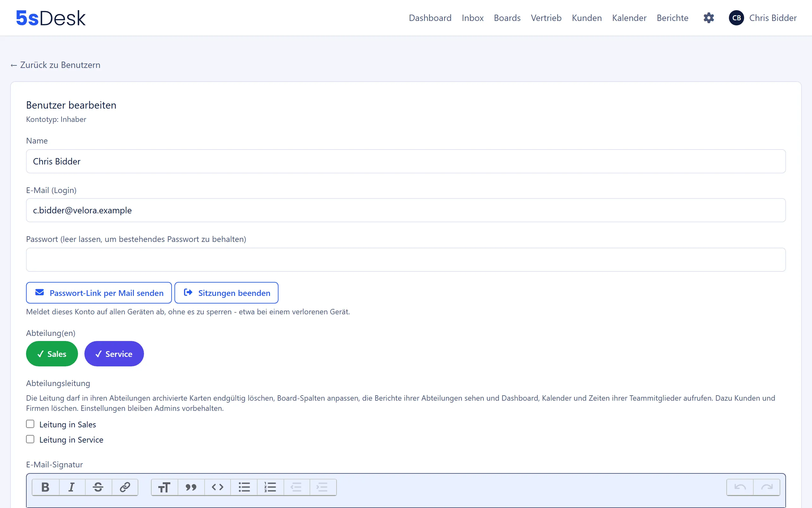
Task: Check the Leitung in Sales checkbox
Action: point(30,424)
